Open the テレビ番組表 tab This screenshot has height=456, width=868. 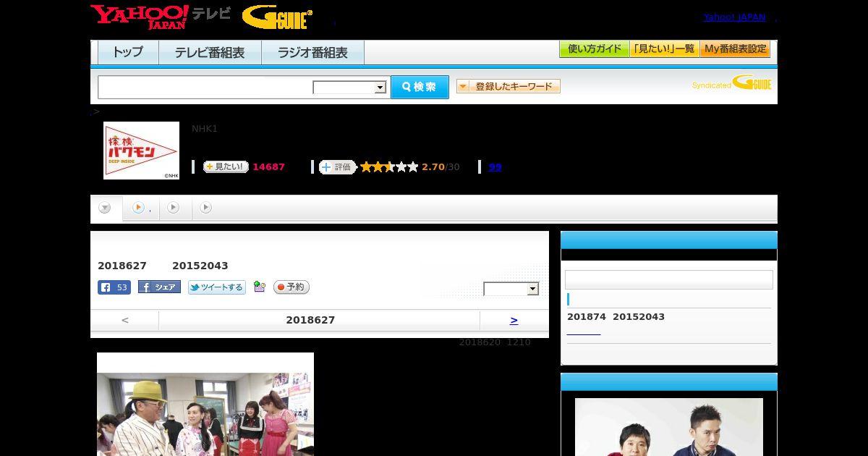[210, 53]
